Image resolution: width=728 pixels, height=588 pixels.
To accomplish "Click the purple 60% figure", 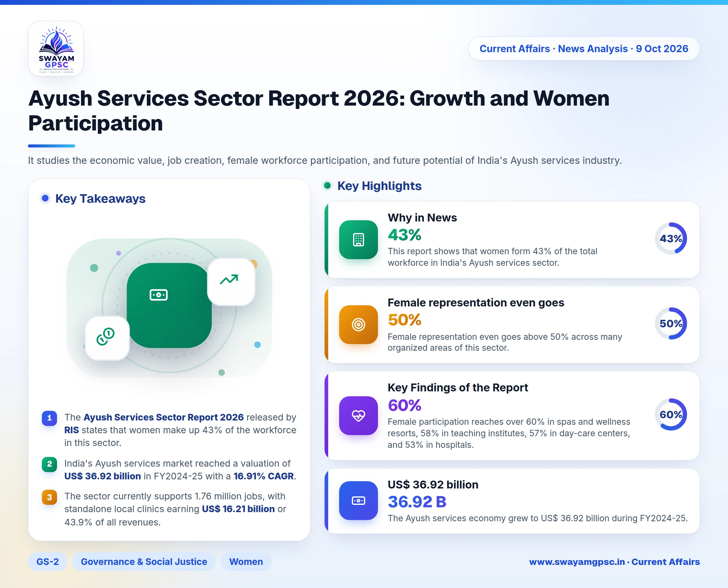I will [405, 405].
